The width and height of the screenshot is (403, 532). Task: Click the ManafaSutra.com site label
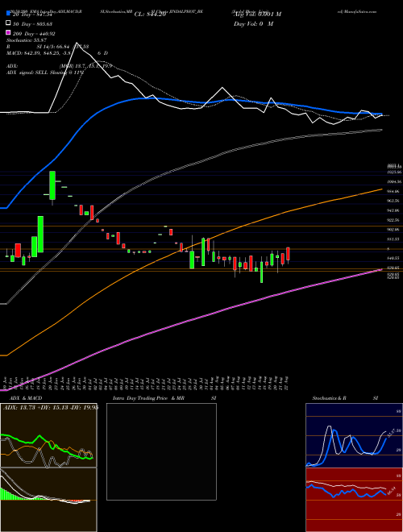[357, 11]
